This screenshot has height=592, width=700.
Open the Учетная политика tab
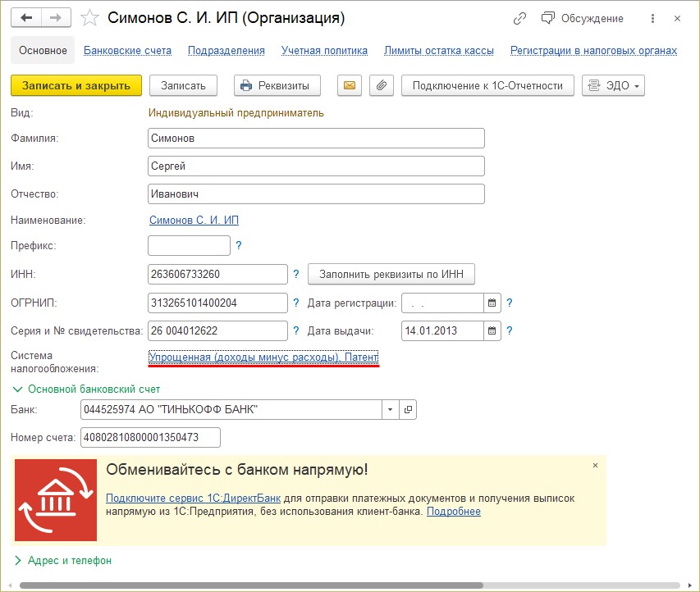pos(324,50)
